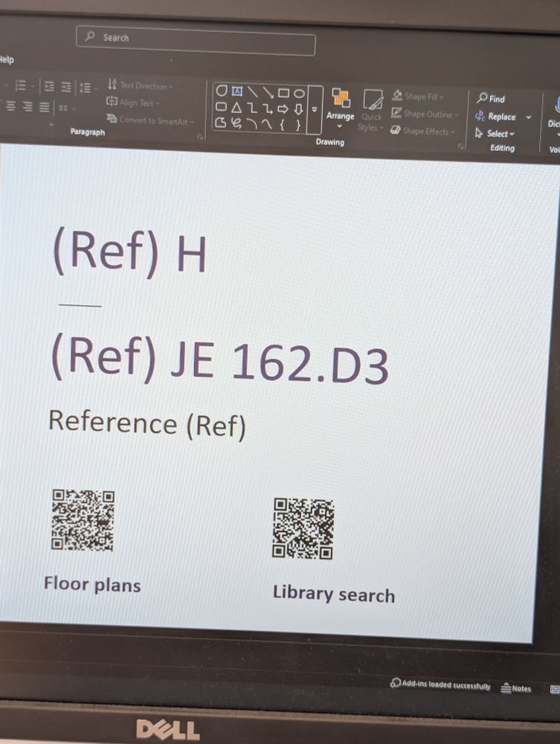
Task: Click the Library search caption text
Action: 334,594
